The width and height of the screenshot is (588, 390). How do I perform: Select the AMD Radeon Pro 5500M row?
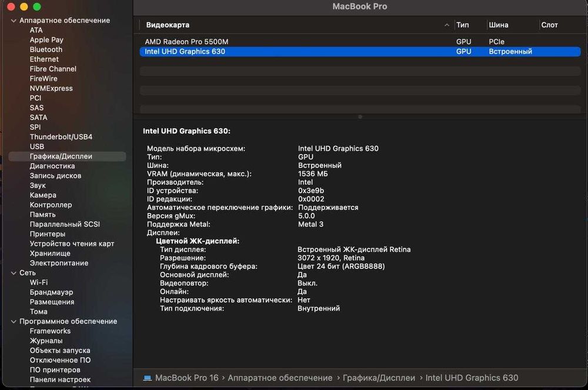tap(360, 42)
